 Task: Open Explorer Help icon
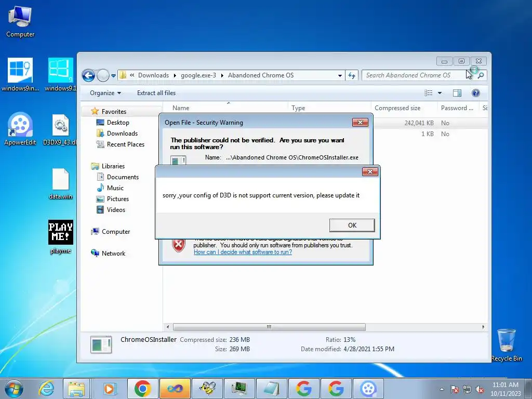coord(476,93)
